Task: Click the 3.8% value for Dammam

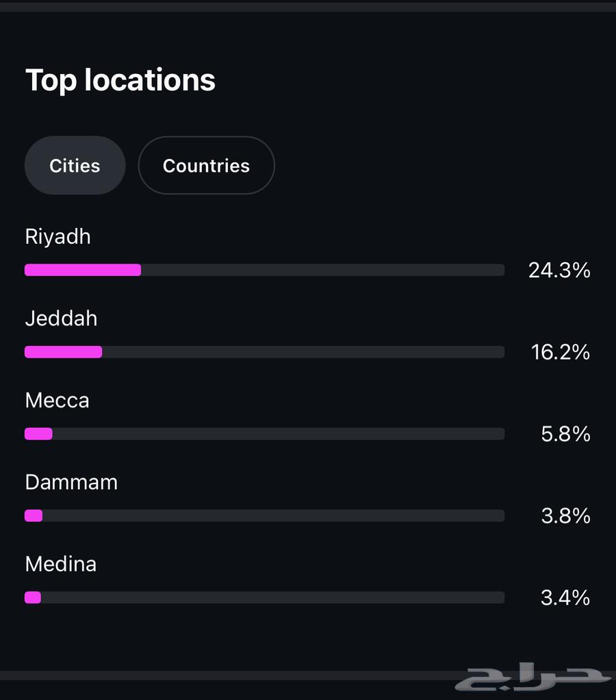Action: [565, 516]
